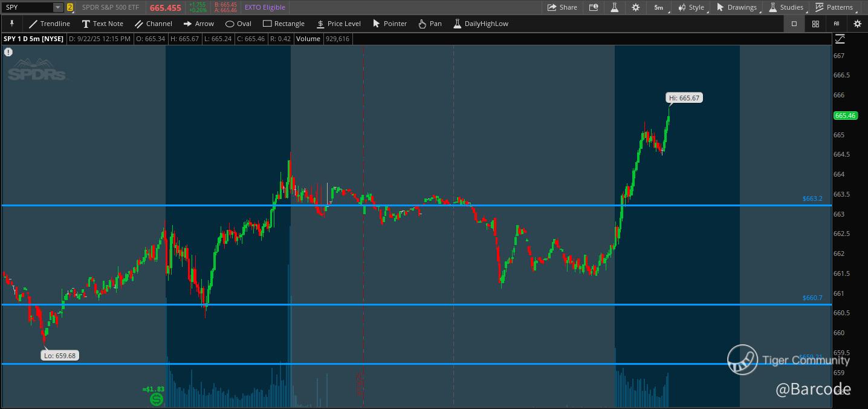868x409 pixels.
Task: Click the yellow number 2 link badge
Action: click(70, 7)
